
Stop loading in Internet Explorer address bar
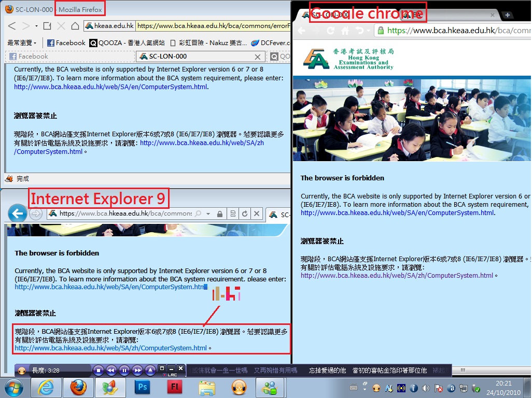257,214
